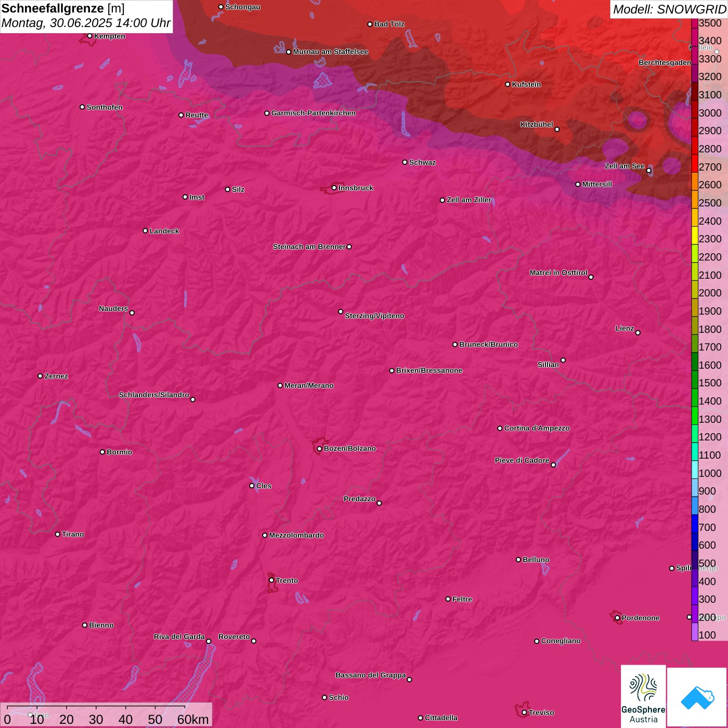This screenshot has height=728, width=728.
Task: Click the Schlanders/Silandro label
Action: coord(154,395)
